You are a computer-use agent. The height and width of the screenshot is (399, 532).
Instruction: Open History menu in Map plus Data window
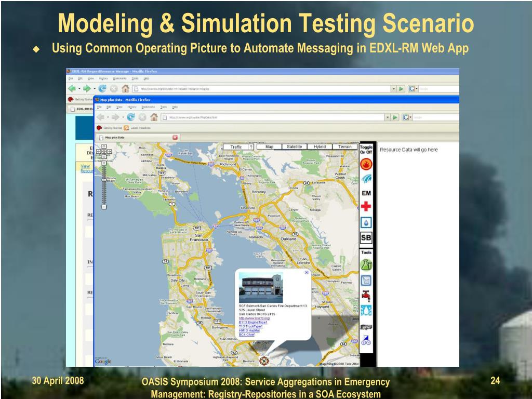click(131, 107)
